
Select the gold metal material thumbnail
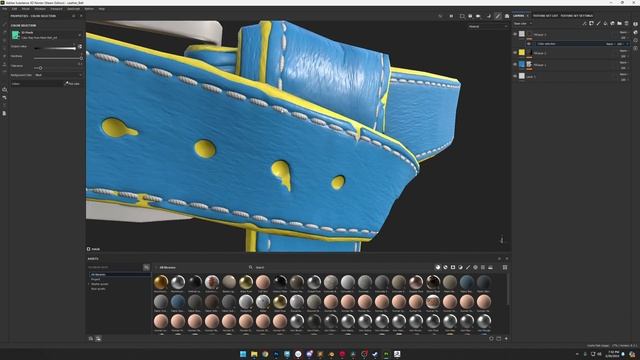coord(161,282)
